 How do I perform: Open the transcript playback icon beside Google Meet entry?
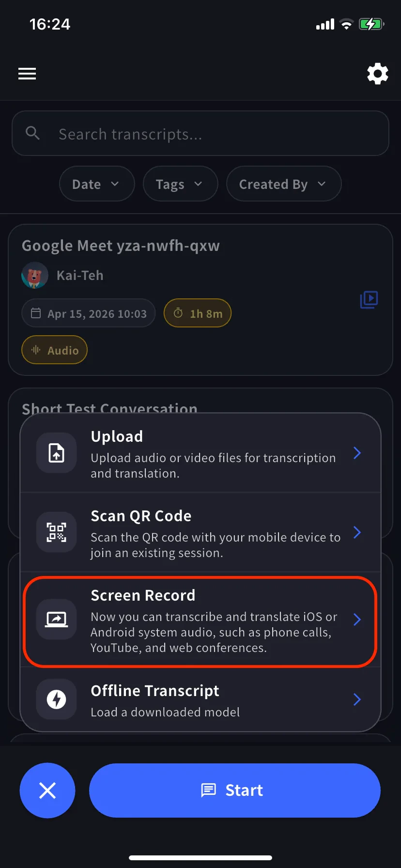pyautogui.click(x=369, y=299)
